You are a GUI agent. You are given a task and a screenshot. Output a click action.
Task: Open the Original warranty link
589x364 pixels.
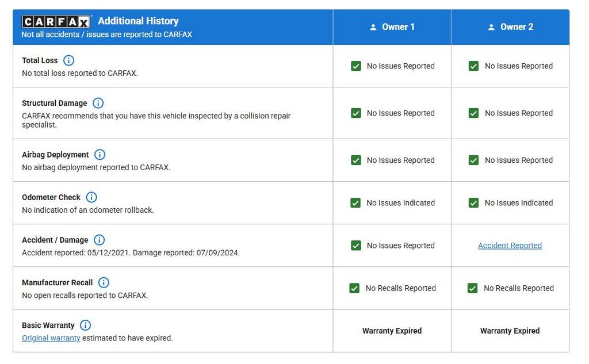(51, 338)
